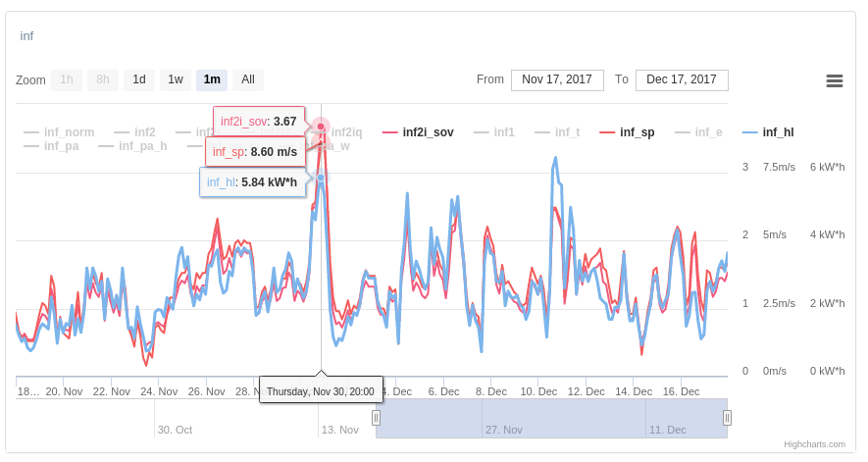Click left navigator range handle
The width and height of the screenshot is (868, 462).
376,418
